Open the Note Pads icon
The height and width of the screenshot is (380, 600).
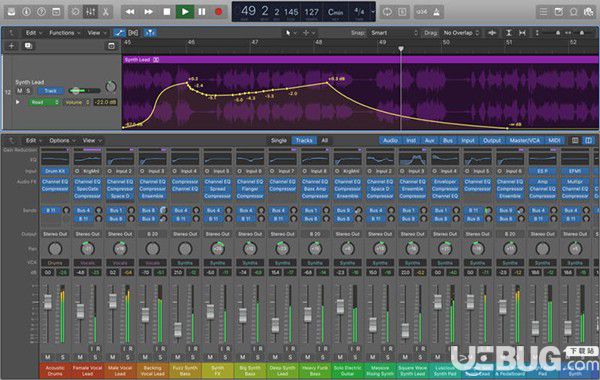pyautogui.click(x=559, y=12)
